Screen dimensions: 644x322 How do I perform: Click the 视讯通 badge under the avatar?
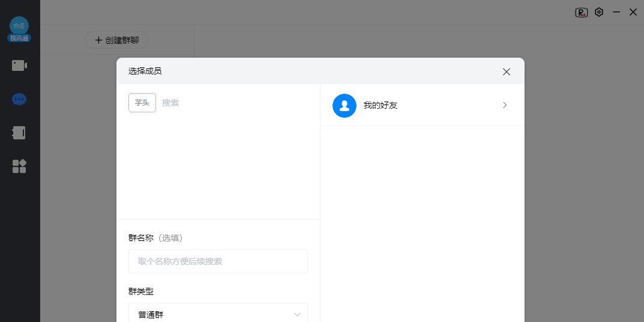[x=19, y=38]
